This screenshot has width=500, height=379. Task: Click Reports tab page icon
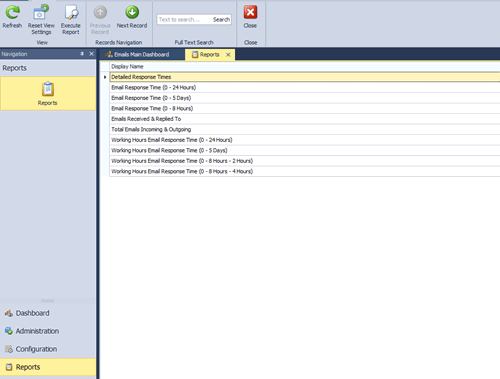(195, 54)
